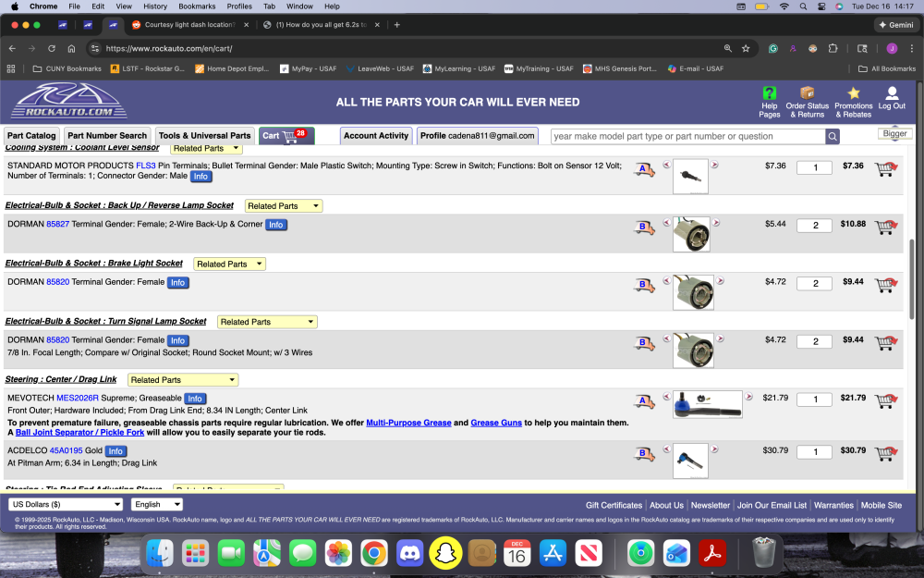Change currency using US Dollars dropdown
The height and width of the screenshot is (578, 924).
(65, 504)
